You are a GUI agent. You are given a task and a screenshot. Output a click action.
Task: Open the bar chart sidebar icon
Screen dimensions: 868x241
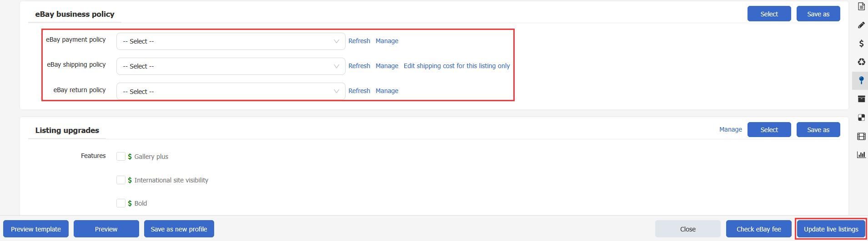861,155
